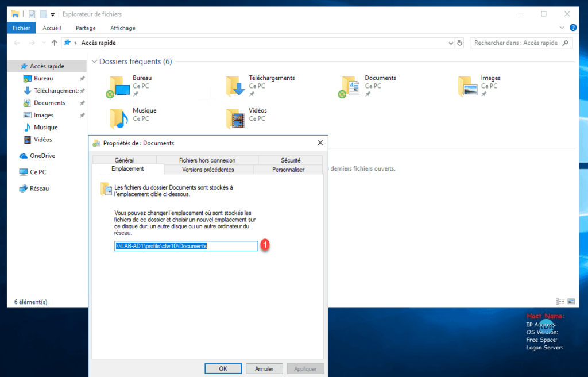Select Images in the navigation pane
This screenshot has height=377, width=588.
click(x=44, y=116)
